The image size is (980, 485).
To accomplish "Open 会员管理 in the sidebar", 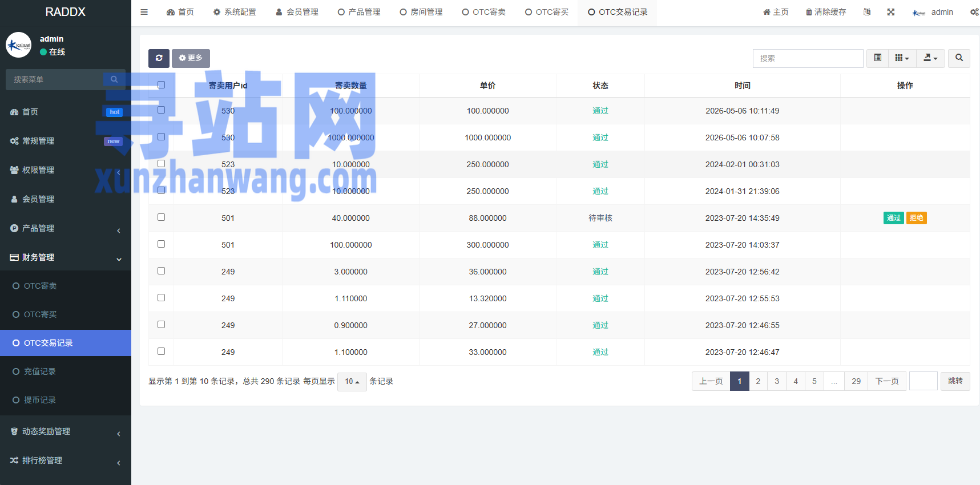I will [x=66, y=199].
